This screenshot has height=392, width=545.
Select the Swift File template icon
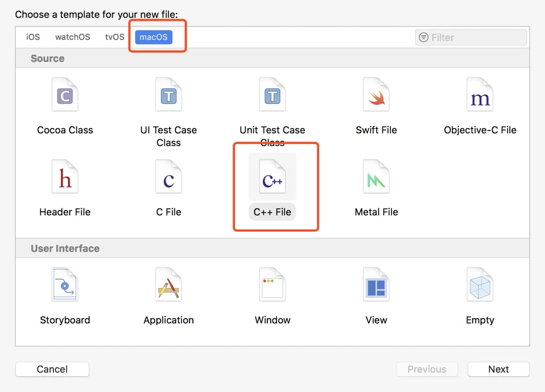pyautogui.click(x=376, y=94)
